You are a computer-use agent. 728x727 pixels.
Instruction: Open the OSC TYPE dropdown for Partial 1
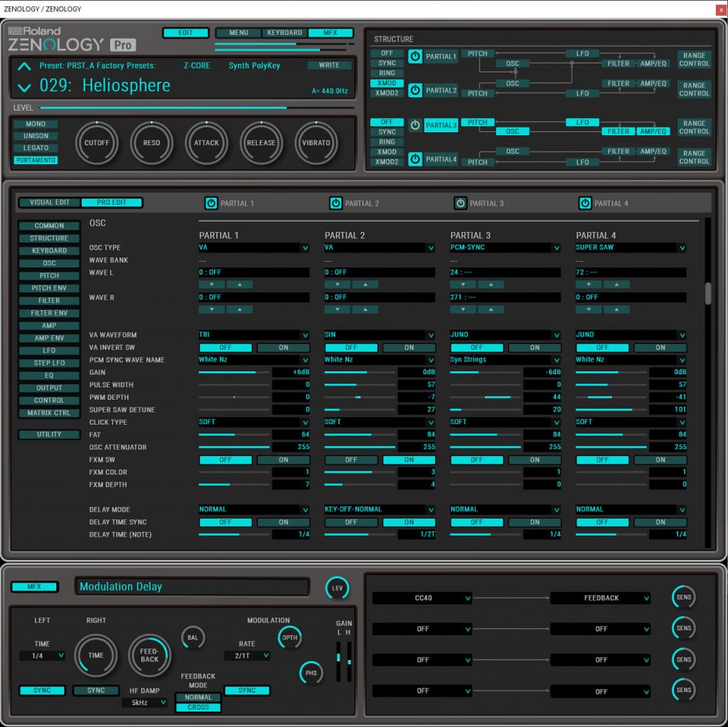click(254, 248)
